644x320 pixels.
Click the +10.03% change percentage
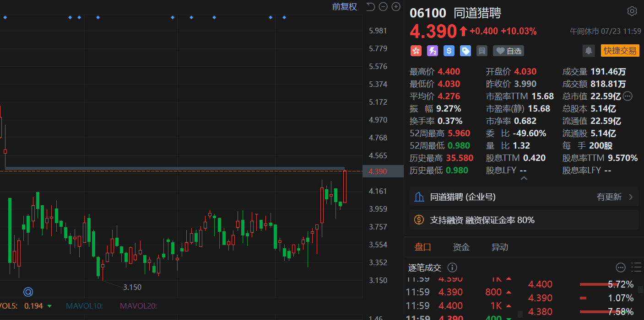519,31
